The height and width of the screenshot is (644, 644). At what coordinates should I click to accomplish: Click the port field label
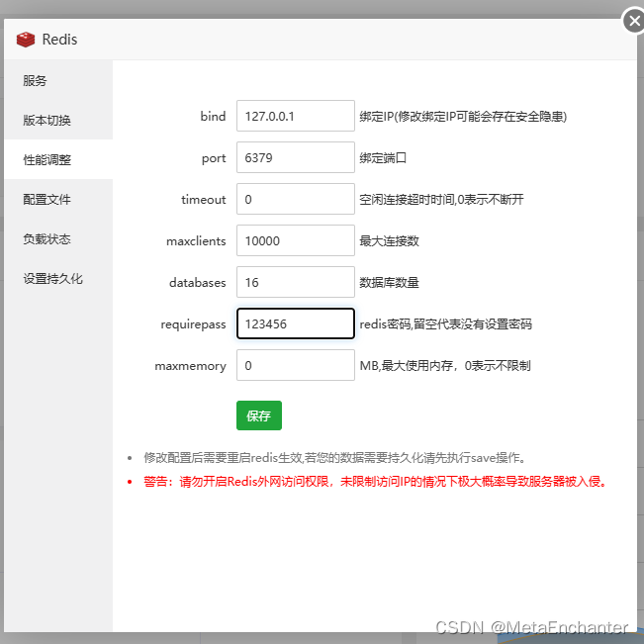click(x=214, y=158)
